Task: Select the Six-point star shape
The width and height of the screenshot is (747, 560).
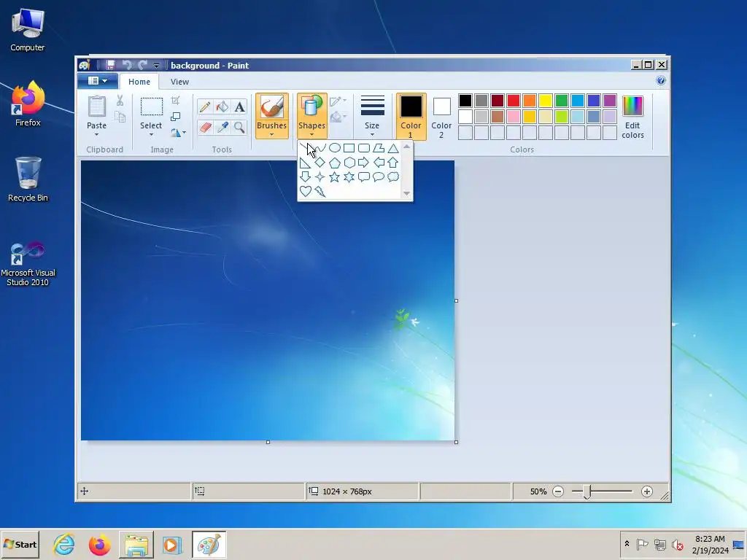Action: 349,177
